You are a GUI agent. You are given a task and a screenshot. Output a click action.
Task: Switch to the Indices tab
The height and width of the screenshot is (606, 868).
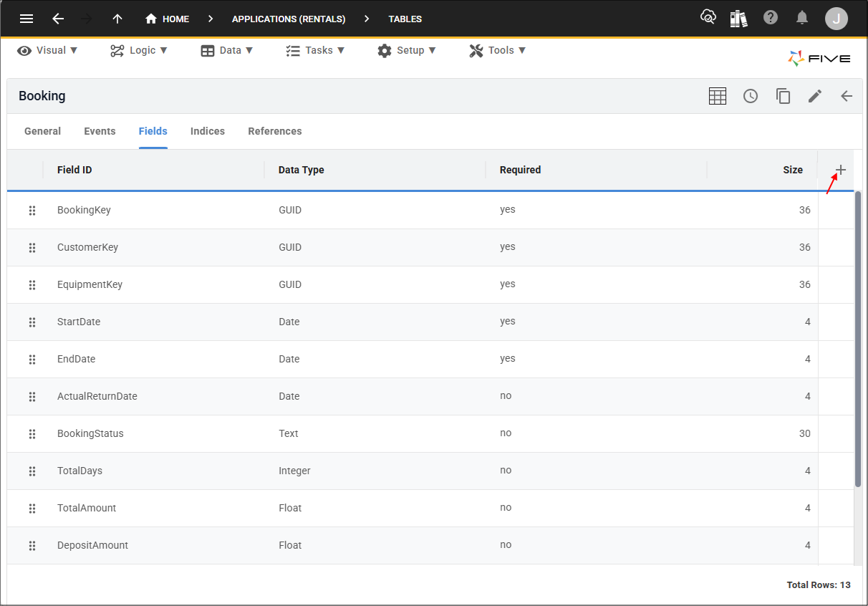click(208, 131)
